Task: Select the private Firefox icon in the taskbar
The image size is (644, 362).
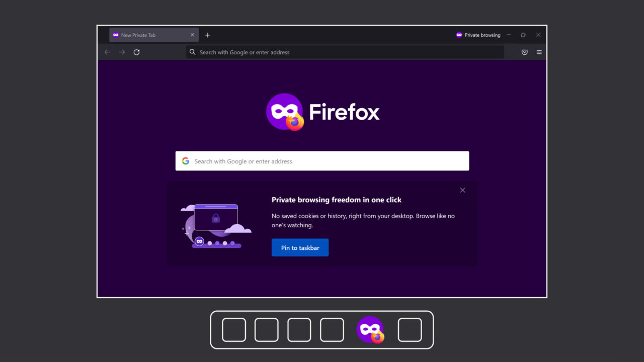Action: pyautogui.click(x=371, y=330)
